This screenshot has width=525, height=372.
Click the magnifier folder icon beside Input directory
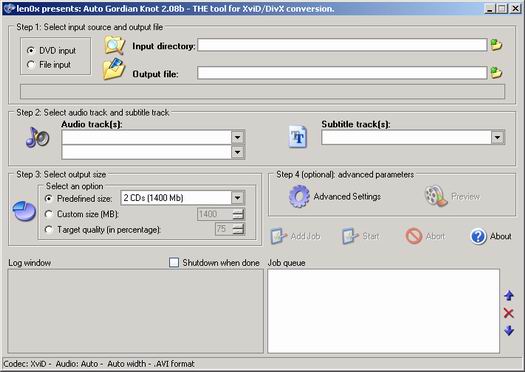[115, 45]
